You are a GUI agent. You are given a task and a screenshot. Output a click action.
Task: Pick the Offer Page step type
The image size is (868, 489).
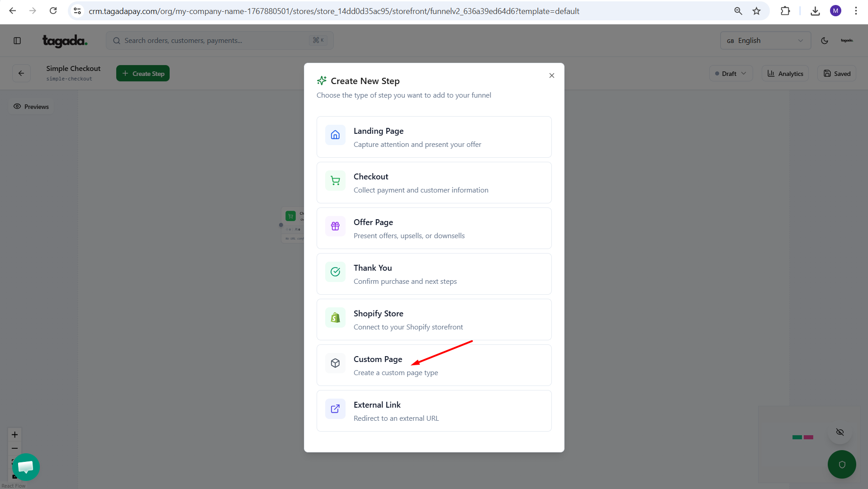434,228
